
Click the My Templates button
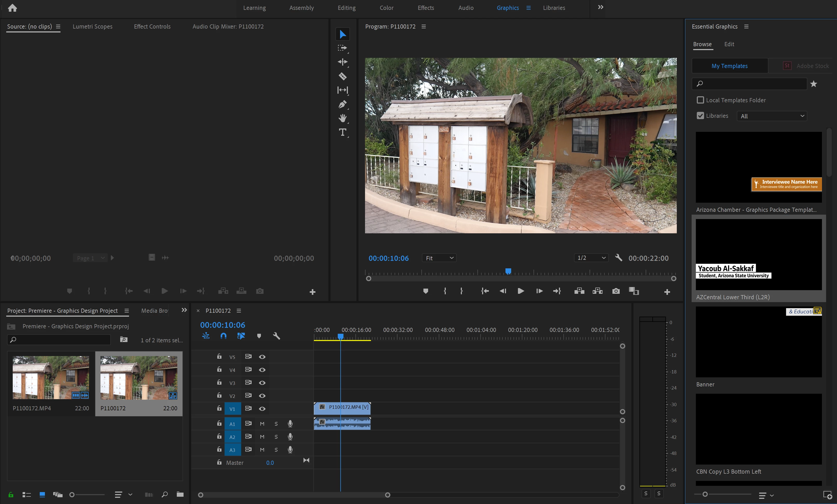coord(729,66)
